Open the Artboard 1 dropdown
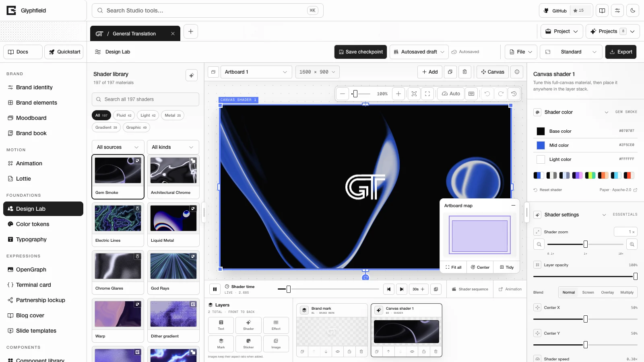Viewport: 644px width, 362px height. (256, 72)
